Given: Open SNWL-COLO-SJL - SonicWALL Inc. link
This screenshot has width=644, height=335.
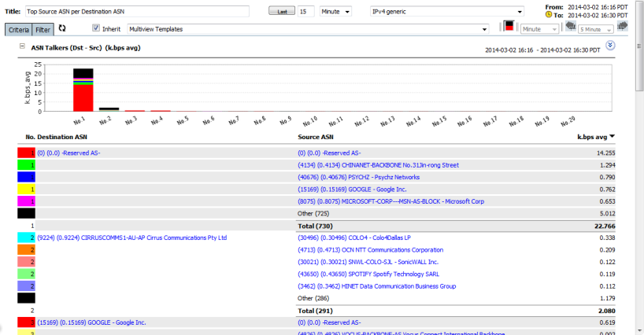Looking at the screenshot, I should [x=368, y=262].
